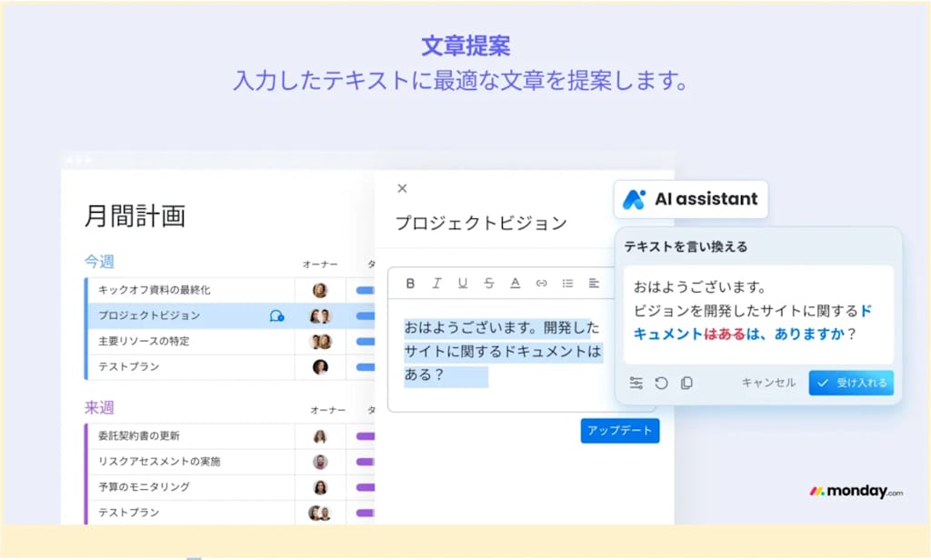
Task: Insert a hyperlink using the link icon
Action: pyautogui.click(x=542, y=284)
